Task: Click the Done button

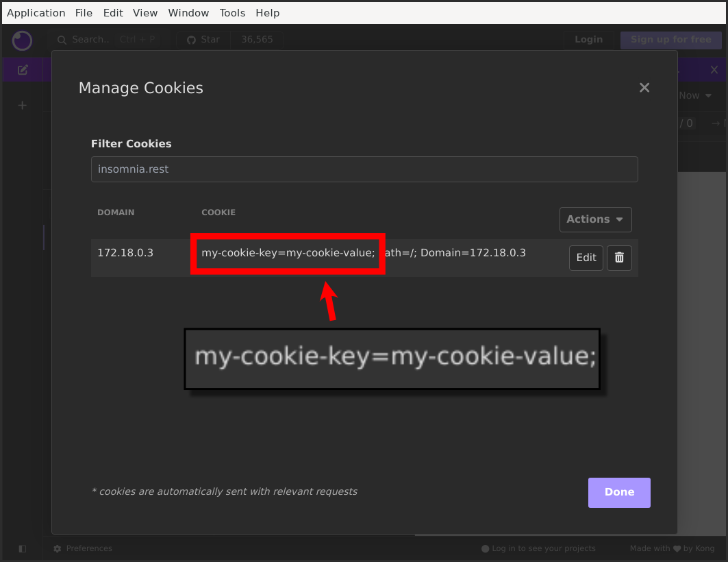Action: coord(619,492)
